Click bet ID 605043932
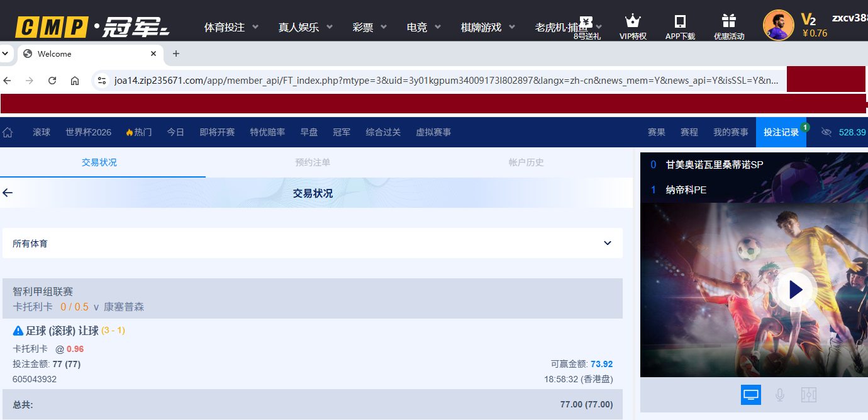 (x=35, y=379)
